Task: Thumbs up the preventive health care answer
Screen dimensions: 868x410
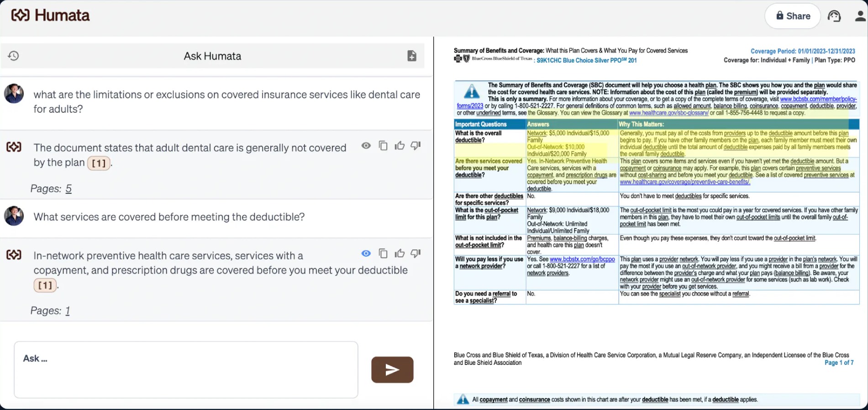Action: point(400,253)
